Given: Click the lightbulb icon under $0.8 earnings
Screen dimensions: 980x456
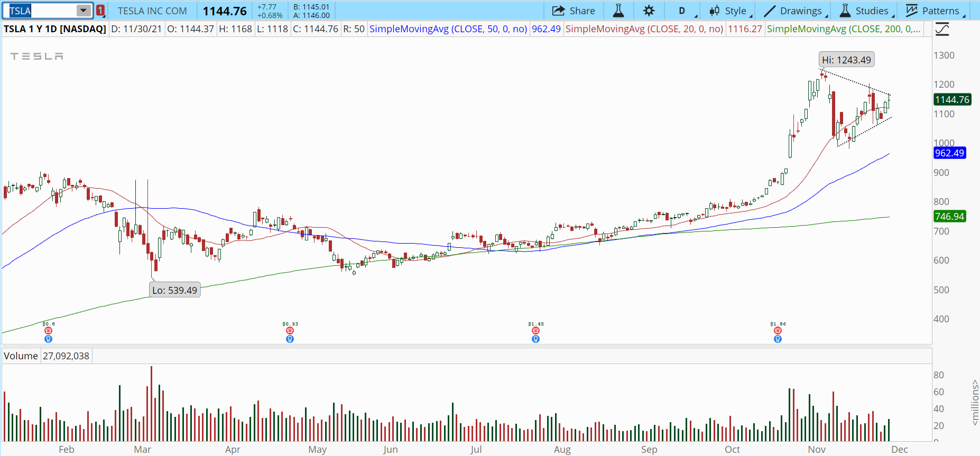Looking at the screenshot, I should tap(48, 339).
